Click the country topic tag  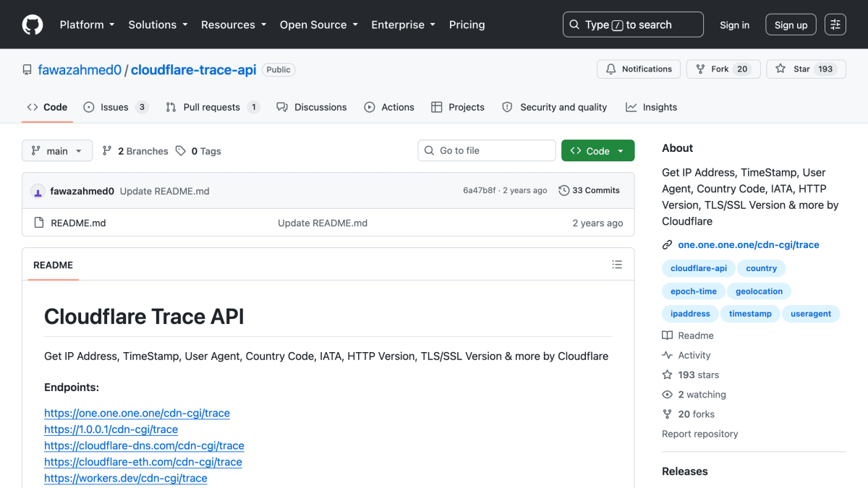click(762, 268)
